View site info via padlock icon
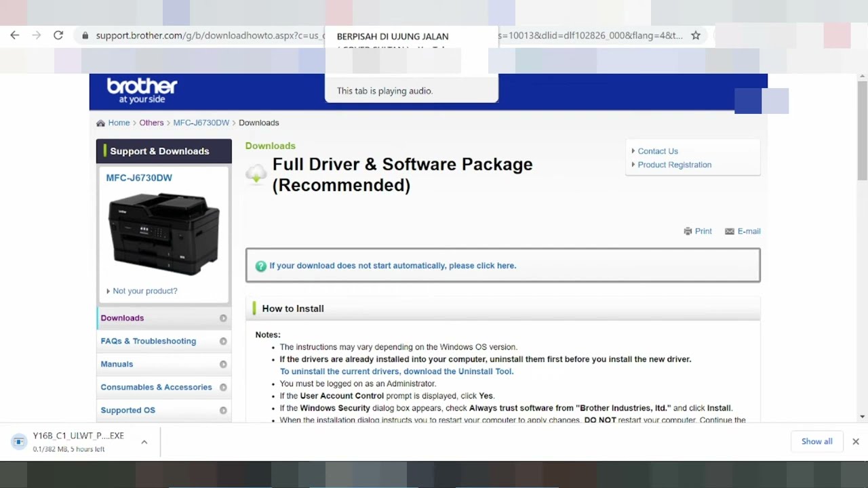The height and width of the screenshot is (488, 868). coord(85,36)
